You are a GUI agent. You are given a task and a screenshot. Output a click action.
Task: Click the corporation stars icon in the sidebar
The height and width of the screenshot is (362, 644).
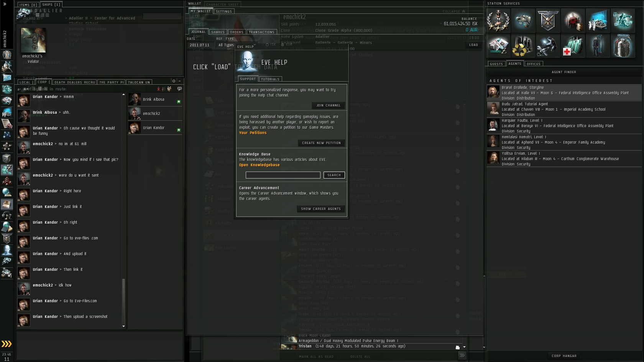(x=7, y=147)
